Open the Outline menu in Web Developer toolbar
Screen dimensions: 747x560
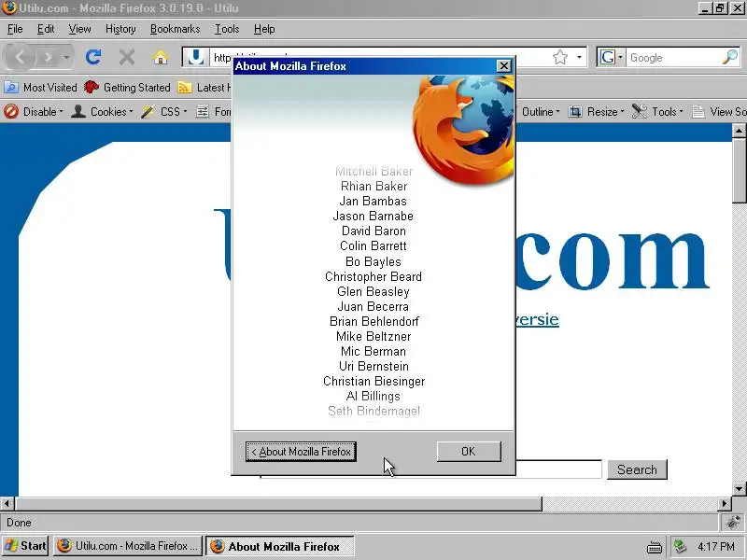(539, 111)
